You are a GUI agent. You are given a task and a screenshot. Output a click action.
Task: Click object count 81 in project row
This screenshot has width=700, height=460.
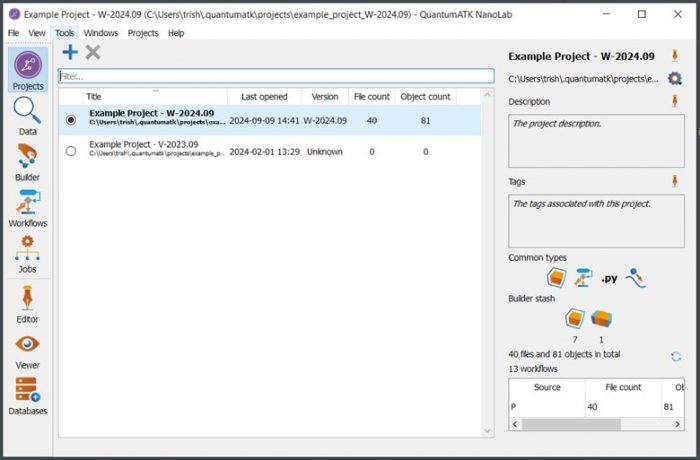425,121
